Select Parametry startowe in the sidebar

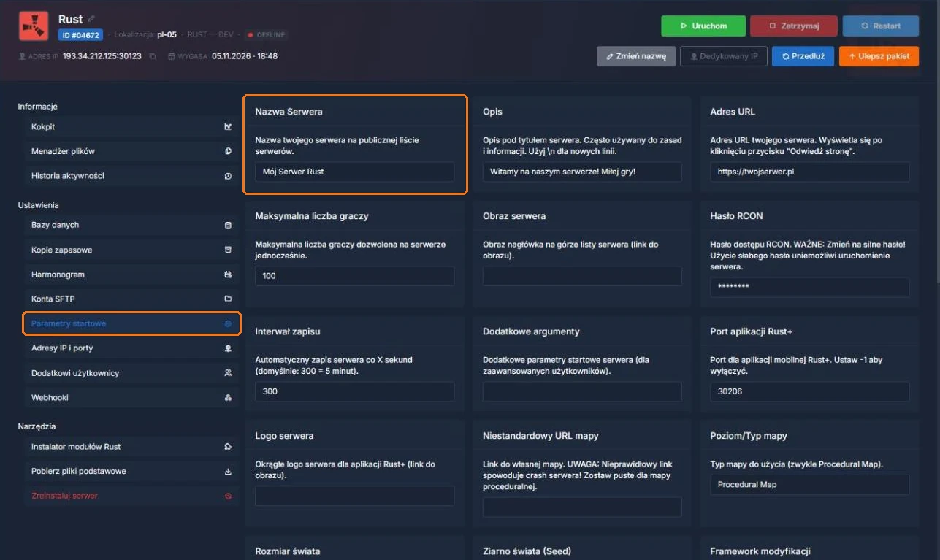(x=131, y=323)
